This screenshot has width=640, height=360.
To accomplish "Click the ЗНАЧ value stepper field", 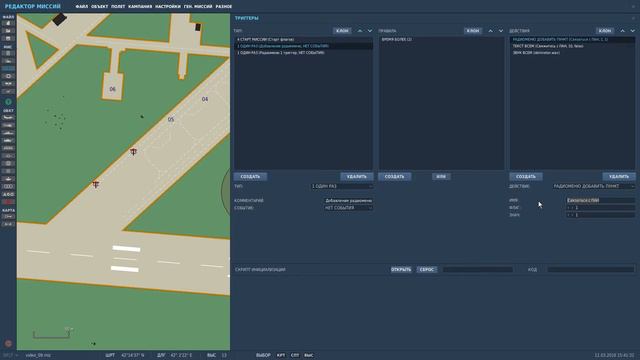I will tap(600, 215).
